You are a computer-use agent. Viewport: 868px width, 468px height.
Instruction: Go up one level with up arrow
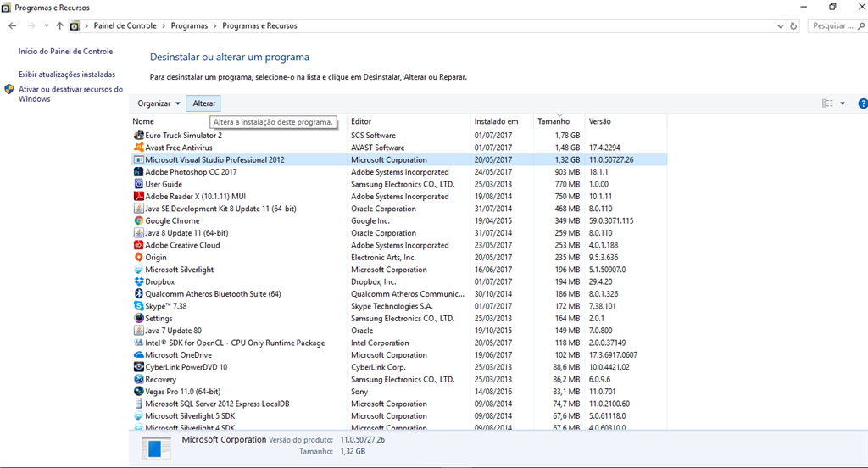coord(60,26)
